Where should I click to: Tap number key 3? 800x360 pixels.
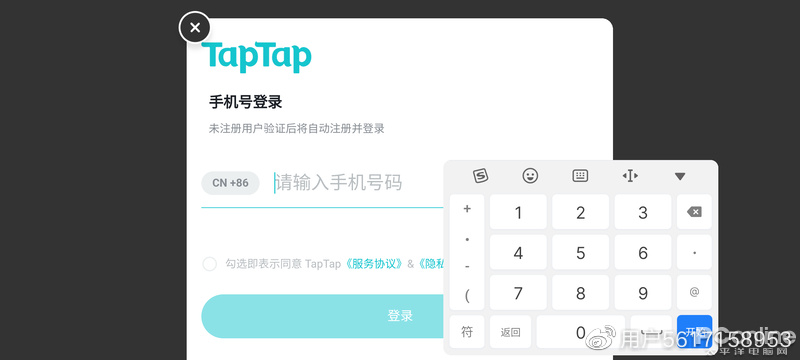(x=643, y=212)
